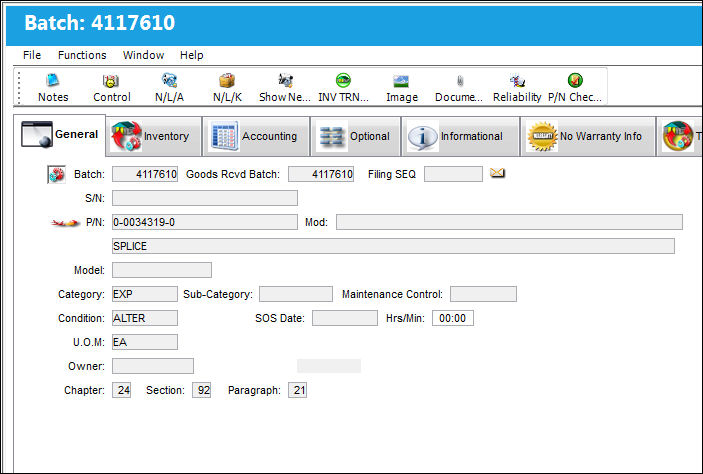Switch to the General tab
This screenshot has width=703, height=474.
[60, 134]
